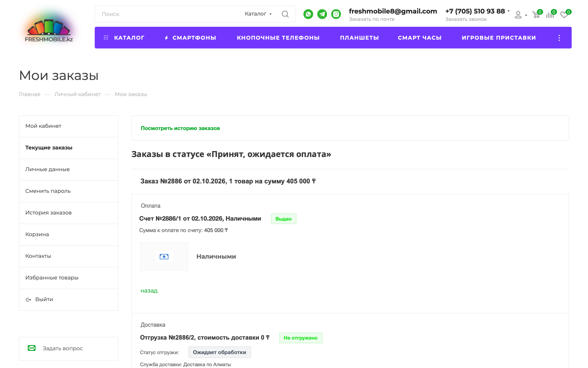Click the cash payment icon thumbnail
The image size is (588, 368).
(x=164, y=256)
